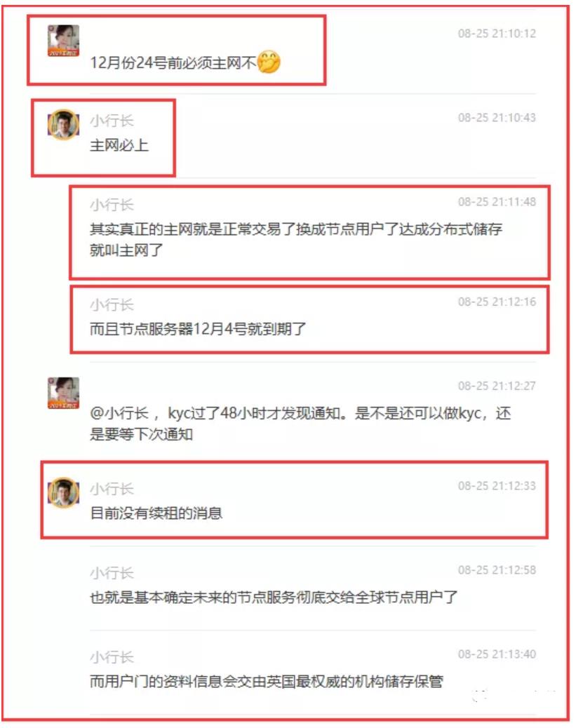Select the message about 全球节点用户
This screenshot has width=576, height=728.
click(x=274, y=597)
